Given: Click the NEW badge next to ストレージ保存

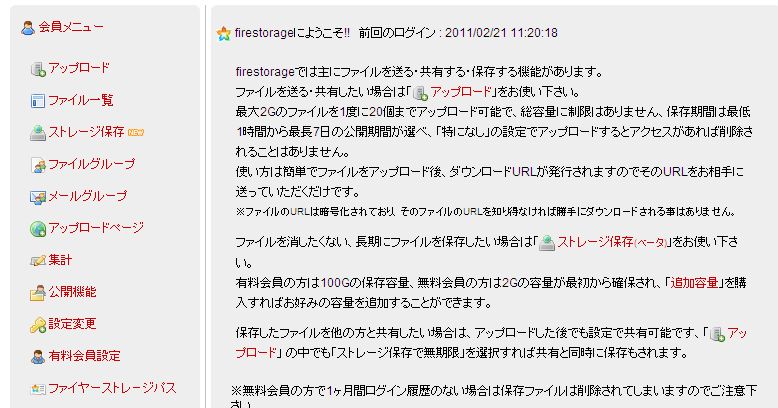Looking at the screenshot, I should (135, 132).
